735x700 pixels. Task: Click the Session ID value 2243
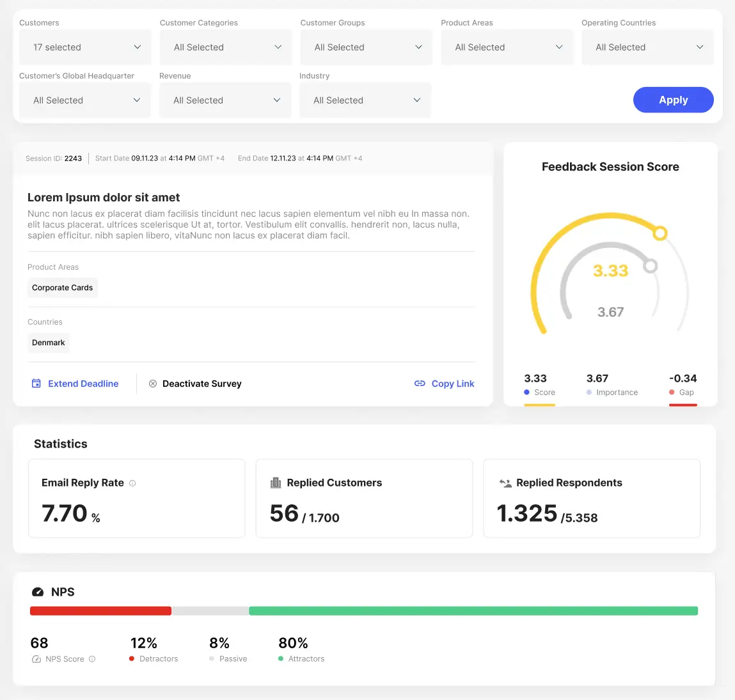point(73,159)
